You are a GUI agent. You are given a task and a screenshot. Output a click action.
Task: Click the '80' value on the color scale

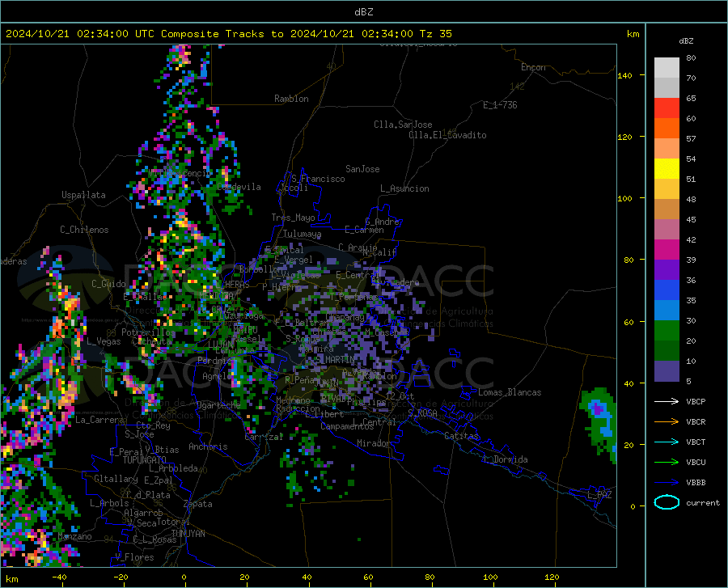click(x=691, y=58)
